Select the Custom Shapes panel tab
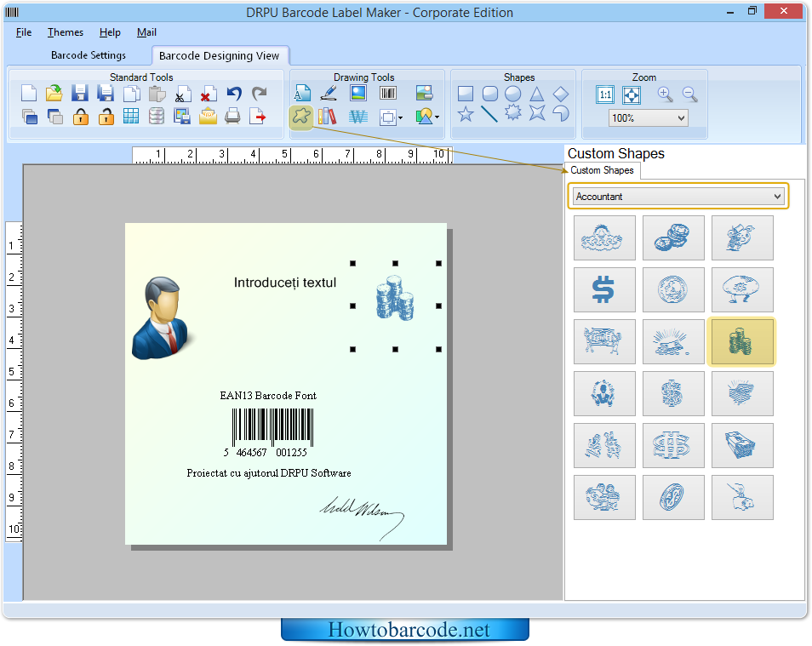812x646 pixels. pos(603,170)
